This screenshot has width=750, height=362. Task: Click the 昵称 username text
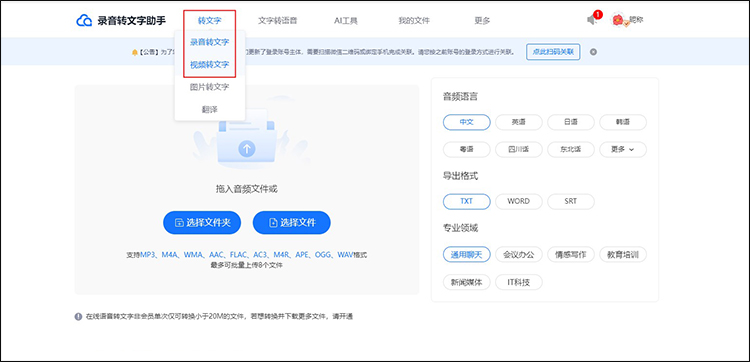[x=636, y=20]
